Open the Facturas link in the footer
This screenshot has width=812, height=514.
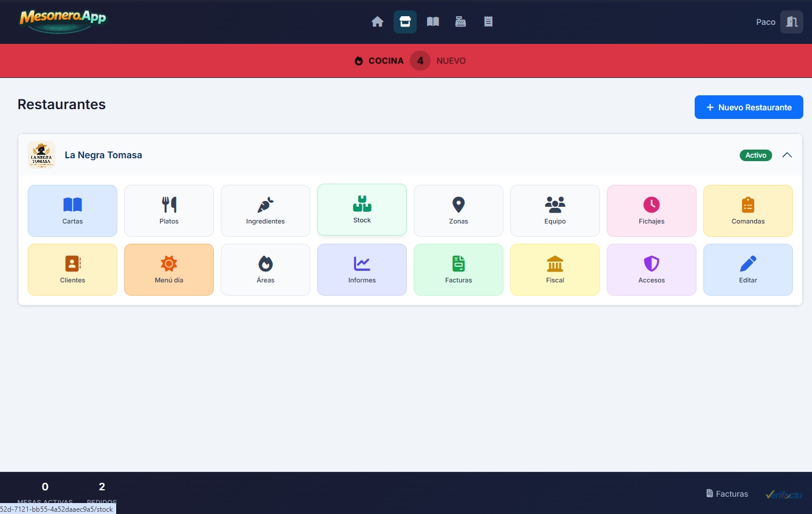[x=727, y=494]
